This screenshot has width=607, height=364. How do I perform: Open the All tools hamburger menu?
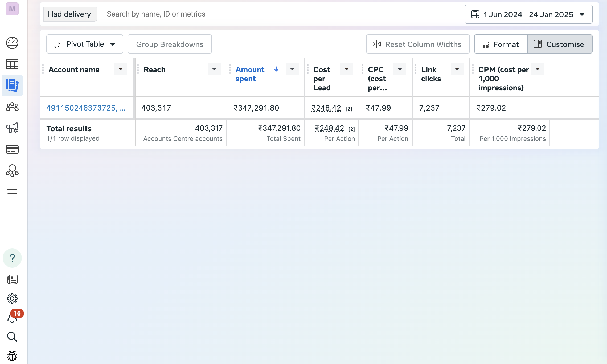point(12,193)
